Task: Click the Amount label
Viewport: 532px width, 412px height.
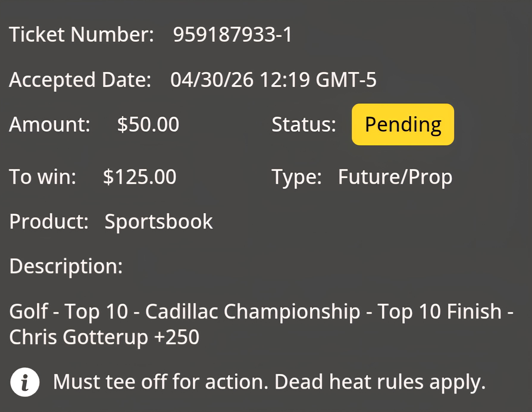Action: (x=50, y=124)
